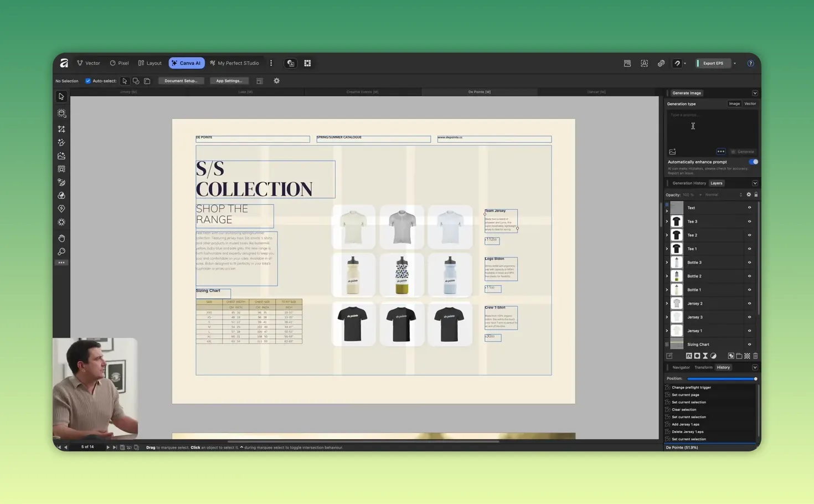Click the Generate button
This screenshot has height=504, width=814.
pos(743,151)
